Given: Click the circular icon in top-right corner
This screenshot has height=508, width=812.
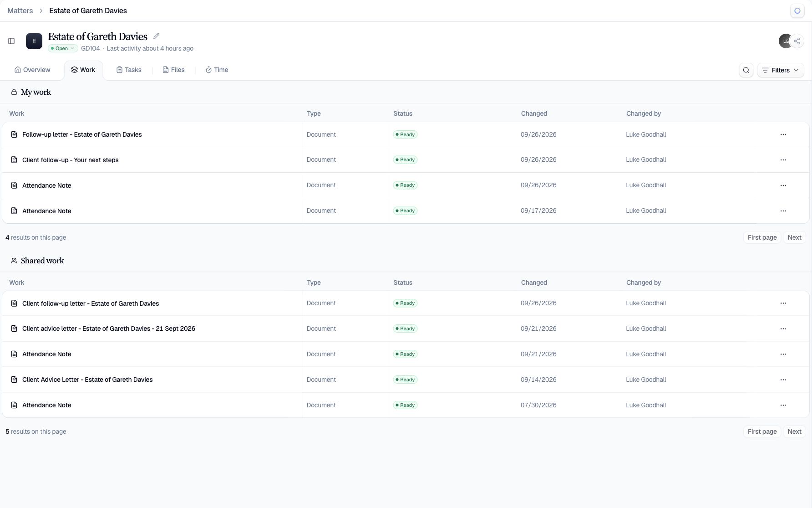Looking at the screenshot, I should tap(797, 11).
